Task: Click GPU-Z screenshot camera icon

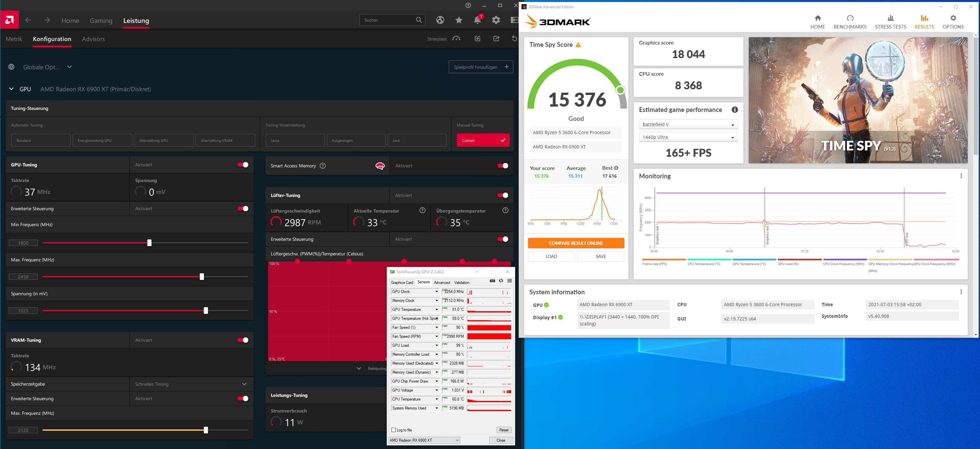Action: click(492, 281)
